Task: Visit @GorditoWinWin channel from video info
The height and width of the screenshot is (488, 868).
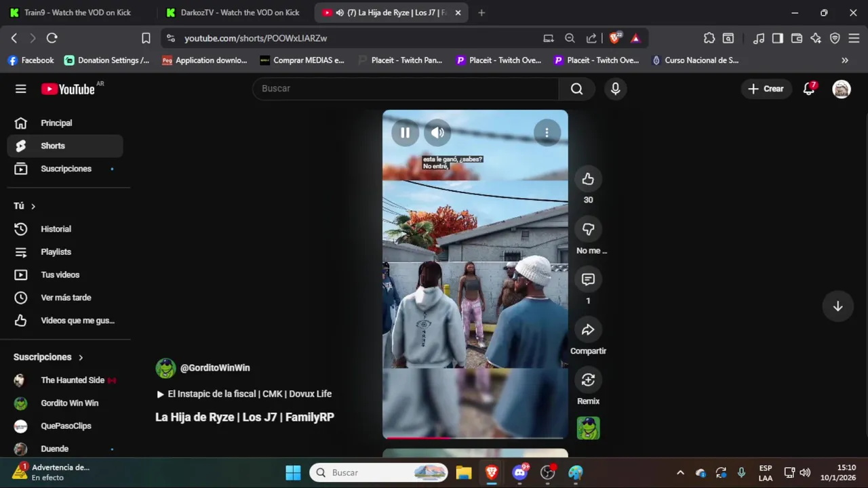Action: click(x=215, y=368)
